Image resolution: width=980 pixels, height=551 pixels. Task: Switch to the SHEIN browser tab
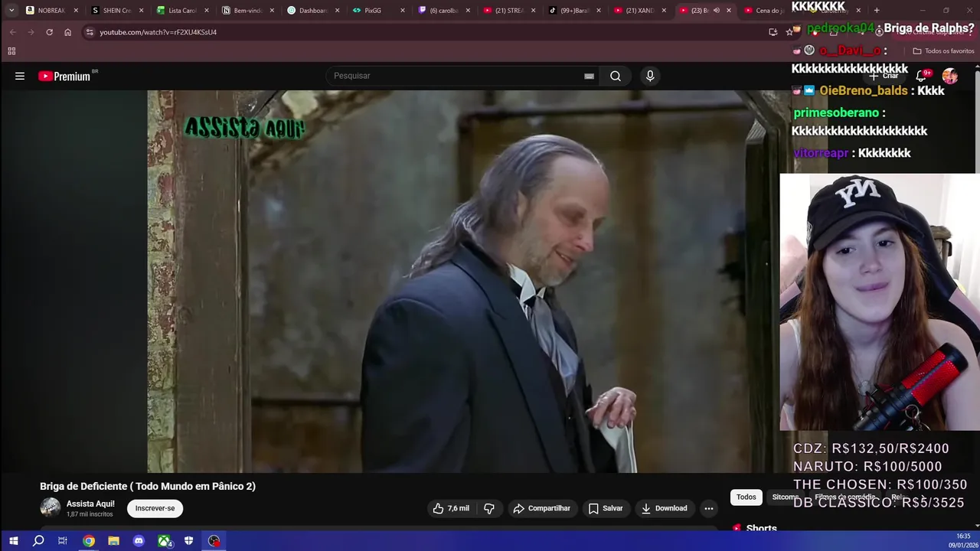[117, 11]
